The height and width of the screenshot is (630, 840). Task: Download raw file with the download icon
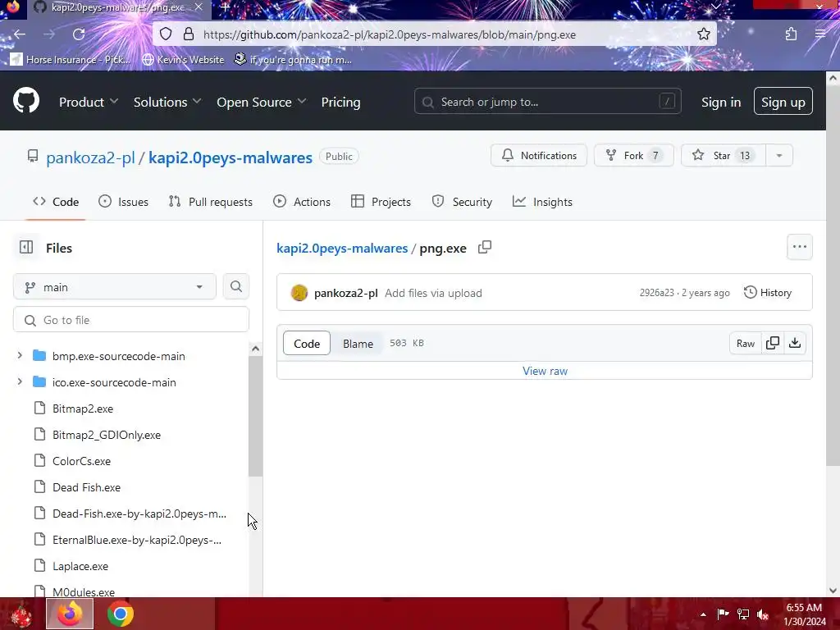point(795,343)
